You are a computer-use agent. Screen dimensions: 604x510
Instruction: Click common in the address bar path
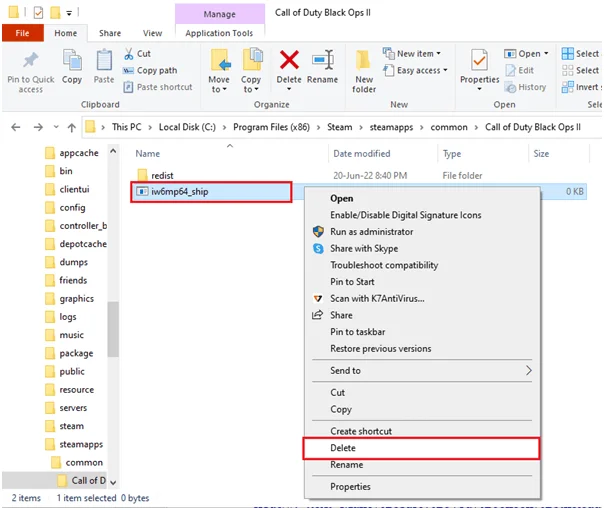[x=449, y=127]
